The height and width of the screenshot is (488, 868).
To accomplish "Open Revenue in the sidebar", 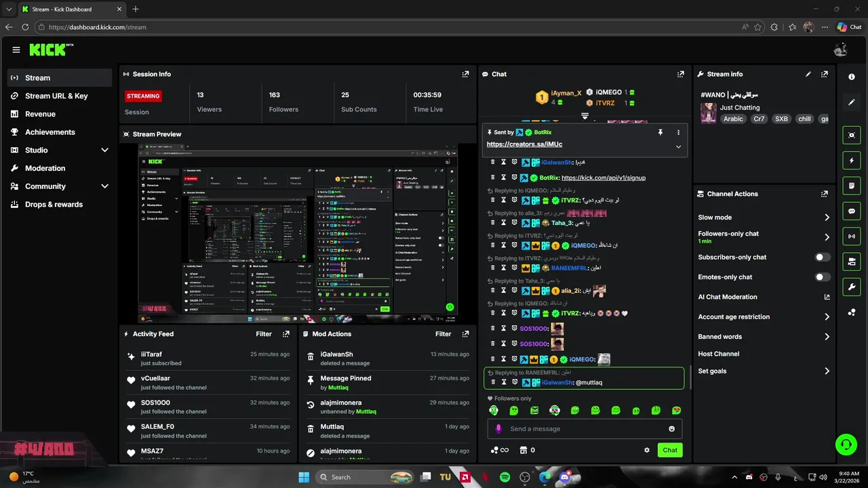I will pyautogui.click(x=60, y=115).
